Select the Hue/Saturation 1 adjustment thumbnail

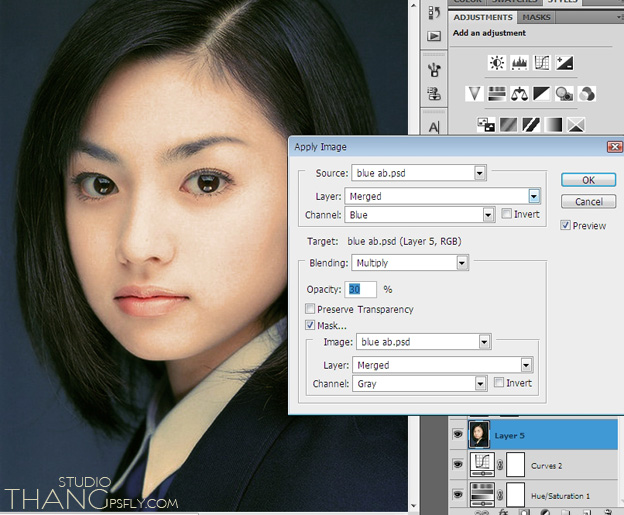pyautogui.click(x=482, y=495)
